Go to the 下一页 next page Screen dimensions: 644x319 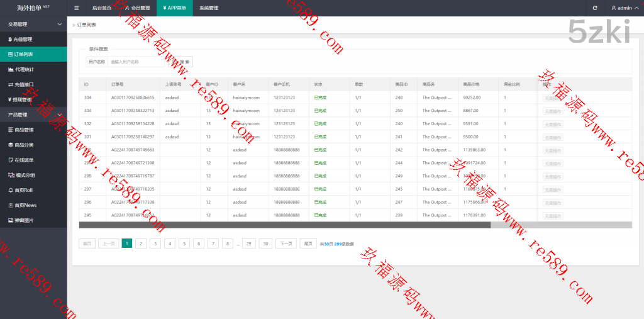coord(286,243)
